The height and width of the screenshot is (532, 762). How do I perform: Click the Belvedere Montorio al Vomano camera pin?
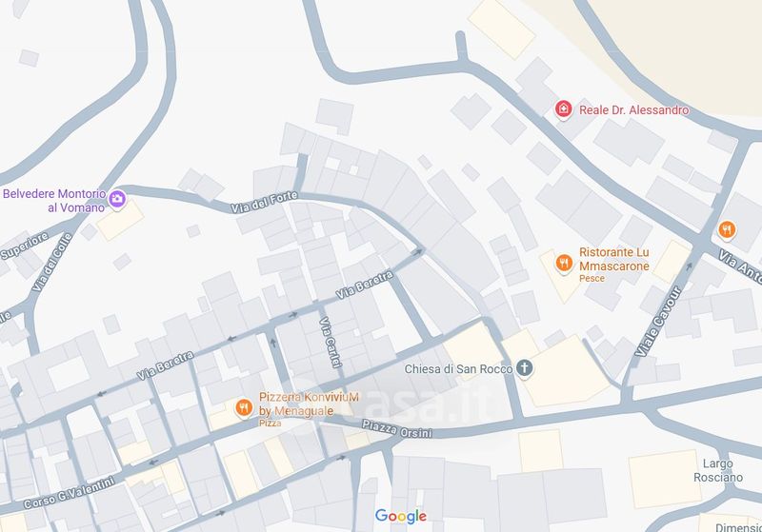(117, 199)
